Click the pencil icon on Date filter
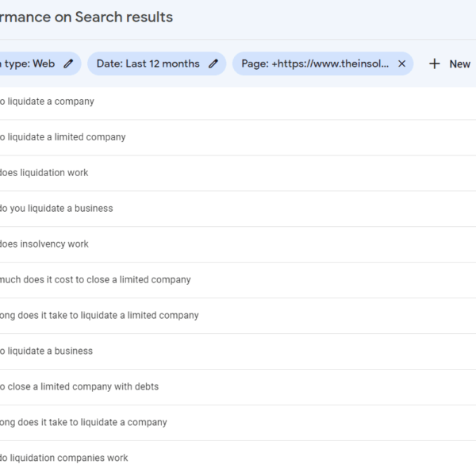Image resolution: width=476 pixels, height=476 pixels. [x=213, y=63]
